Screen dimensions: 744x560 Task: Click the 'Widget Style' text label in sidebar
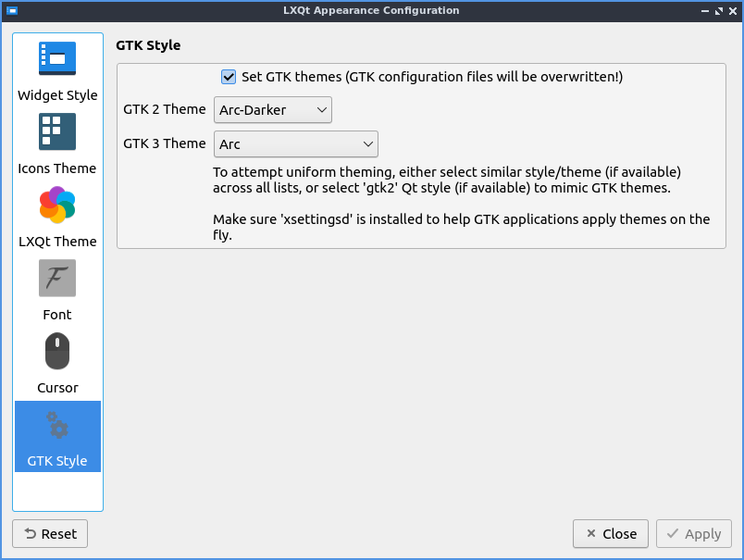(x=57, y=95)
